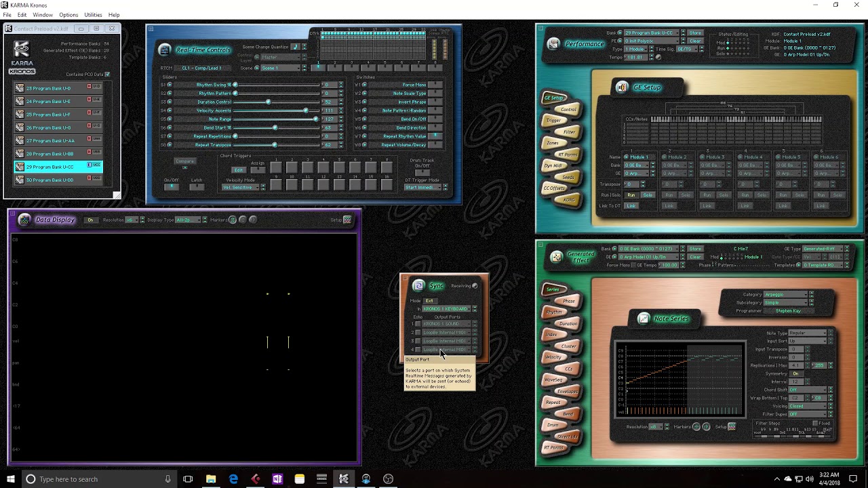Viewport: 868px width, 488px height.
Task: Click the Type here to search box
Action: pos(99,479)
